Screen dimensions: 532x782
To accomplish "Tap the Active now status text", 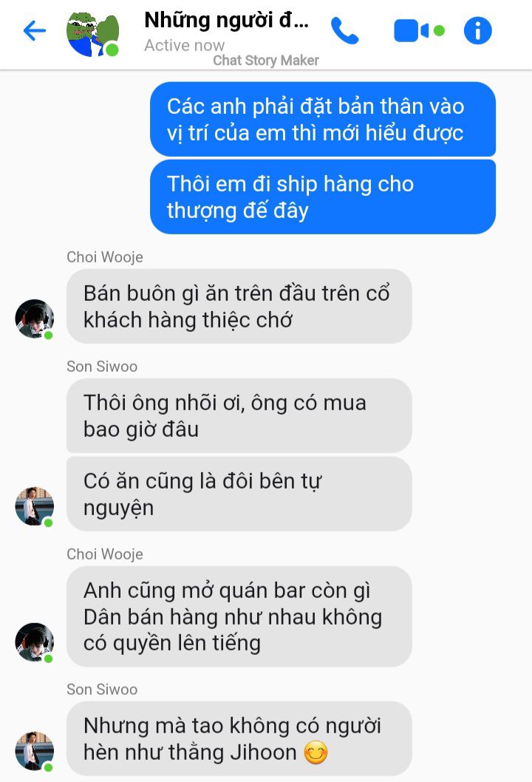I will click(x=185, y=45).
